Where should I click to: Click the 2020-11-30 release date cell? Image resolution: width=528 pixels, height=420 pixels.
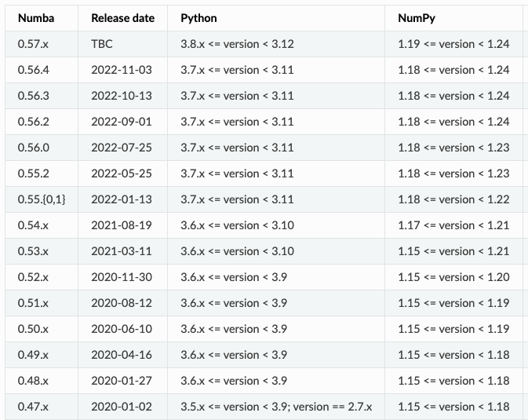coord(122,277)
